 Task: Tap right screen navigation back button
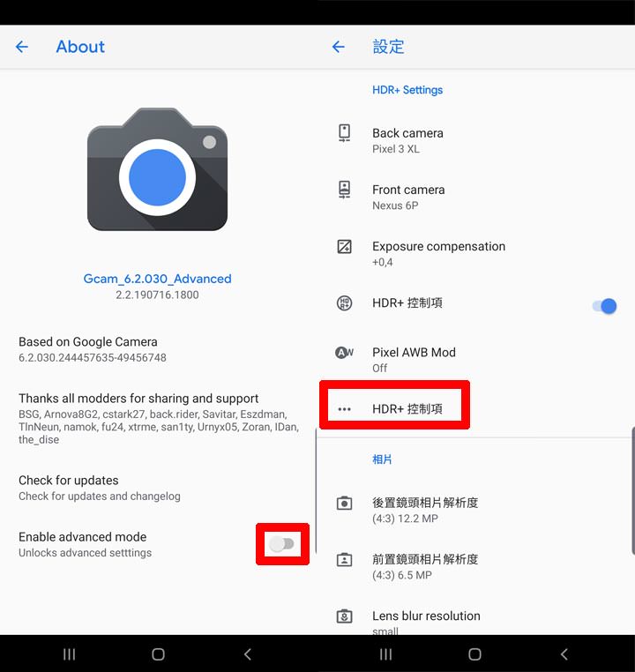coord(564,654)
